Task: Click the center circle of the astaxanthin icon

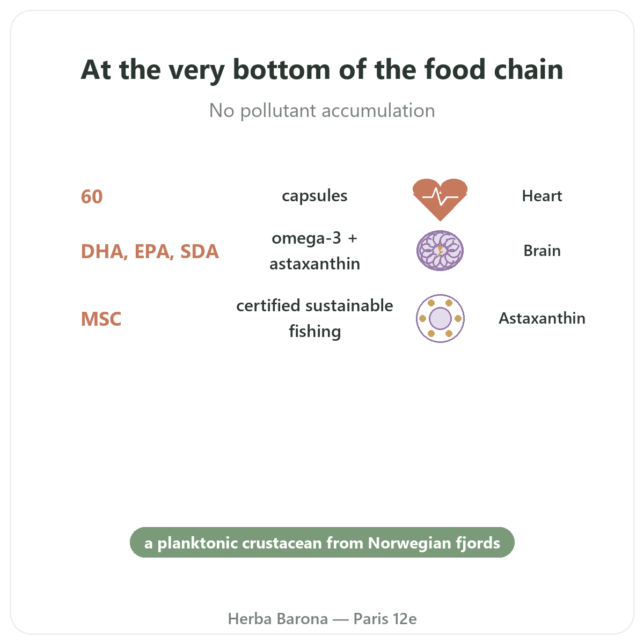Action: (x=440, y=318)
